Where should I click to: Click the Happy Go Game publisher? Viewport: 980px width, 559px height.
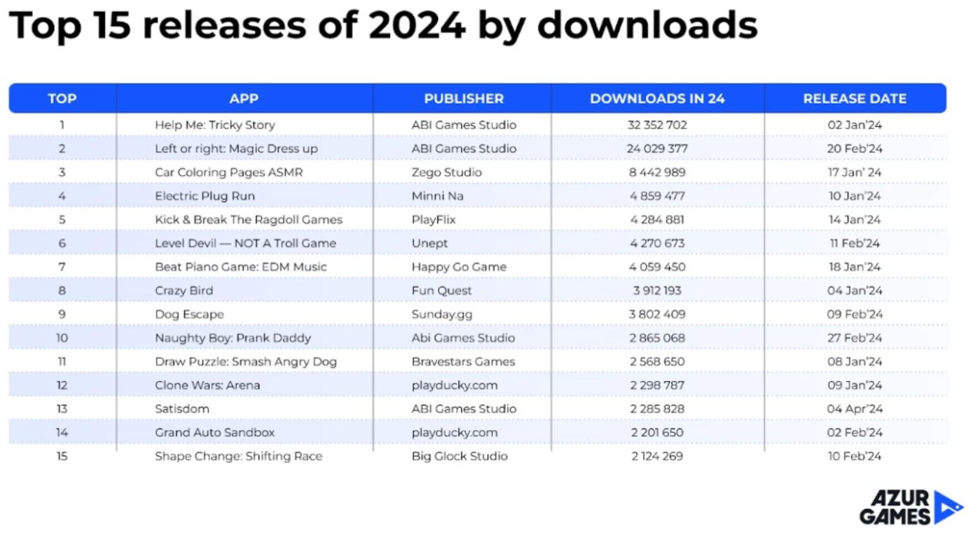pos(459,267)
